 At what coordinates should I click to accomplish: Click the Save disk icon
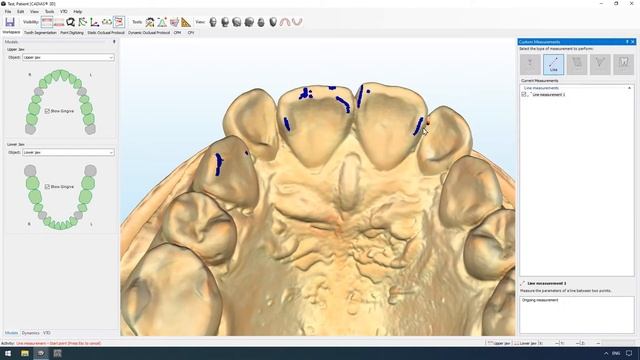point(10,22)
